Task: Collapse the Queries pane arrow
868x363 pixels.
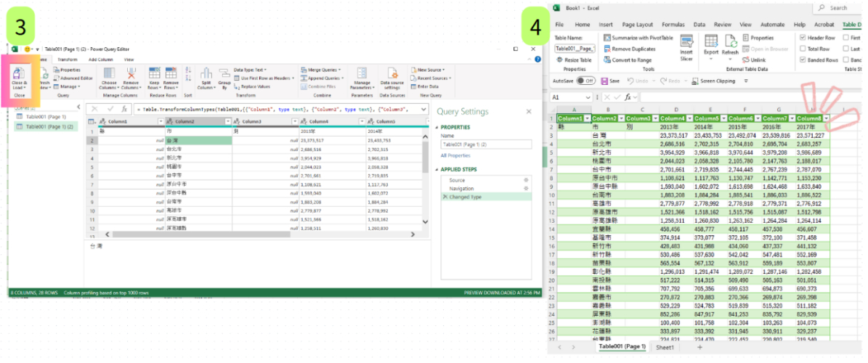Action: point(78,107)
